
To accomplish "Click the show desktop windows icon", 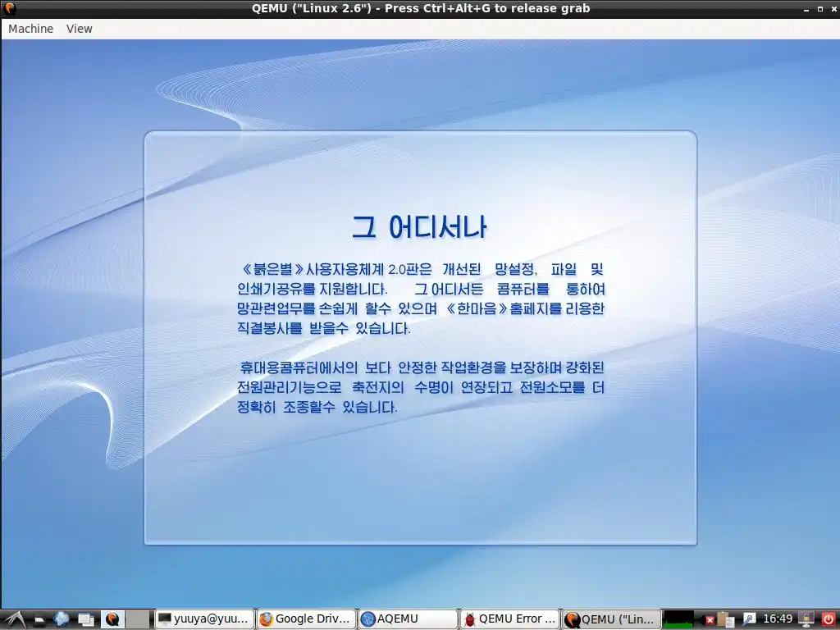I will [x=86, y=620].
